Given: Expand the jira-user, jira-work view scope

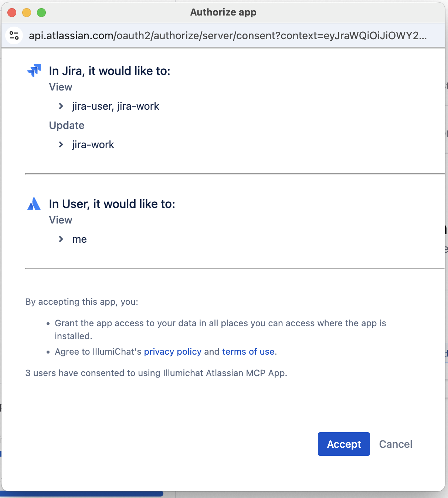Looking at the screenshot, I should [61, 106].
